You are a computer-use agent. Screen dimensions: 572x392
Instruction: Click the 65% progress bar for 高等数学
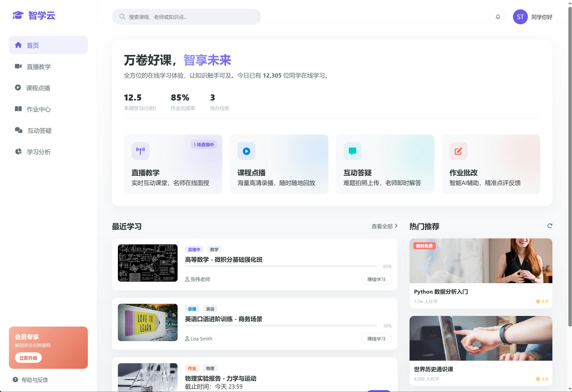(x=281, y=266)
